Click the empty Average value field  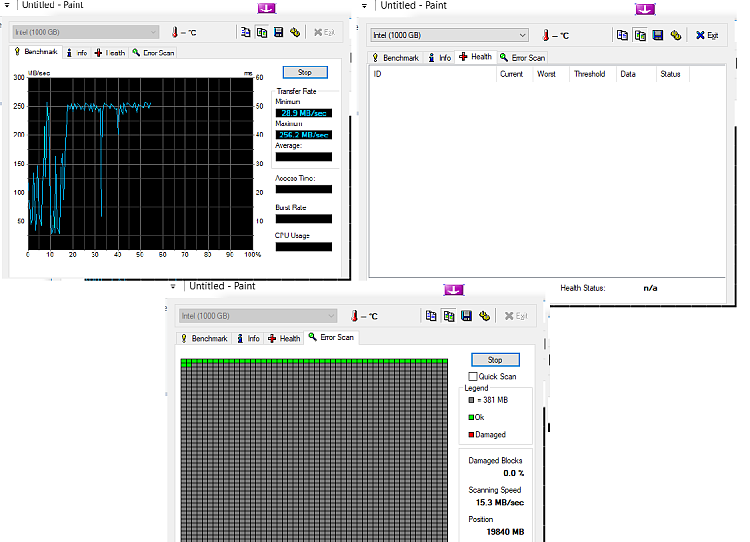pyautogui.click(x=304, y=157)
